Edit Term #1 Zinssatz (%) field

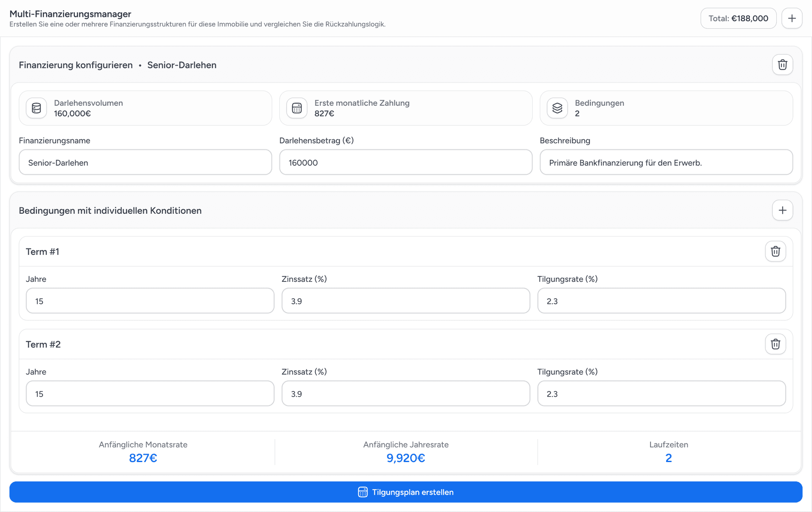click(406, 301)
